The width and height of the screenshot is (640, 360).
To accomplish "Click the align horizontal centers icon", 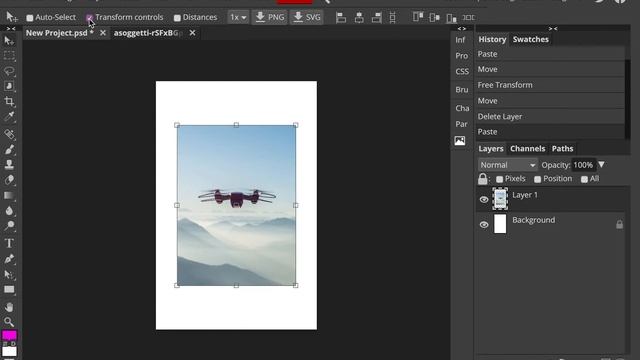I will [x=359, y=18].
